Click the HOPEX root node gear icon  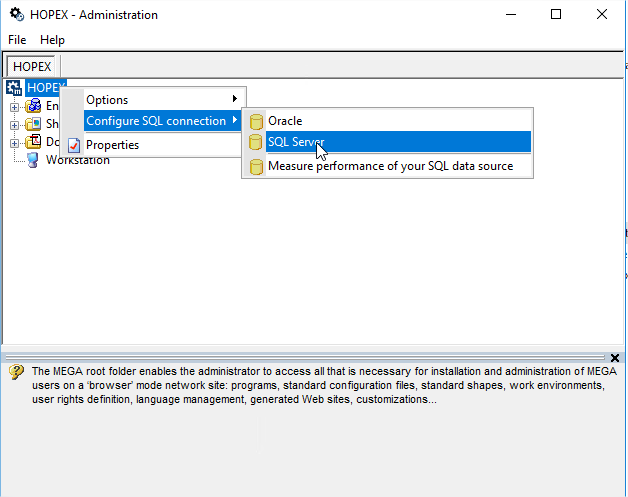coord(15,88)
